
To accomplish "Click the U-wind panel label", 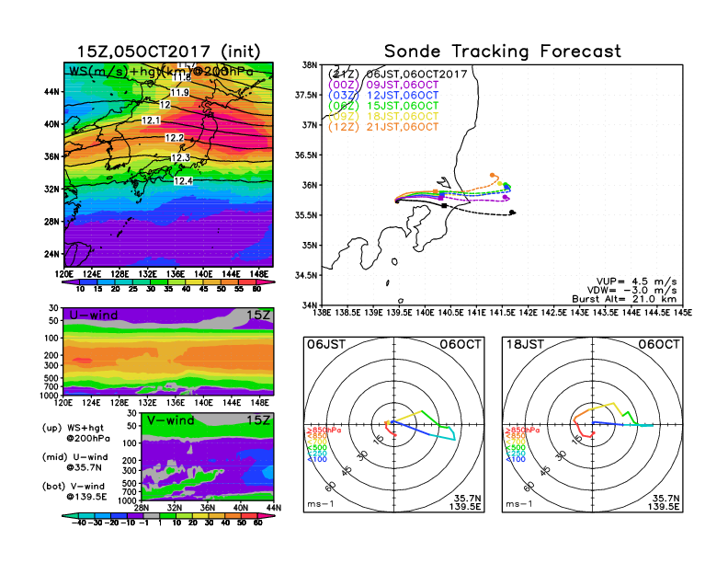I will pos(92,315).
